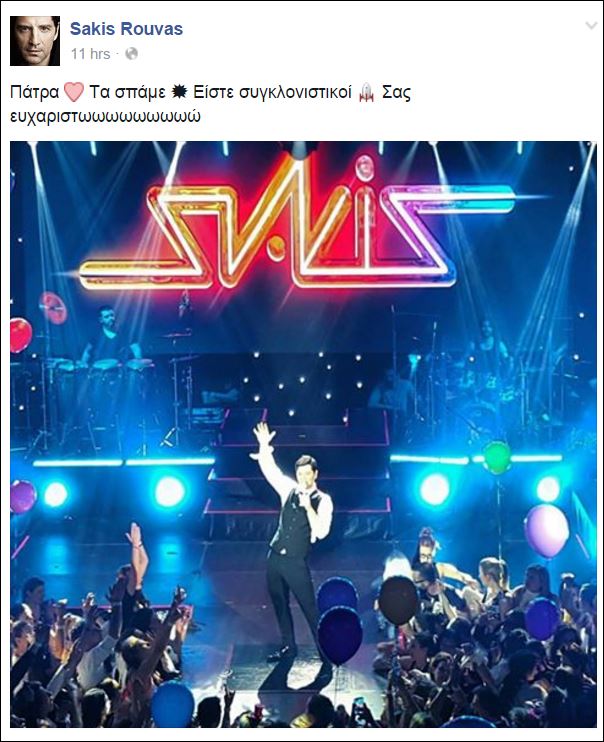Click the black explosion emoji in post

click(x=179, y=91)
